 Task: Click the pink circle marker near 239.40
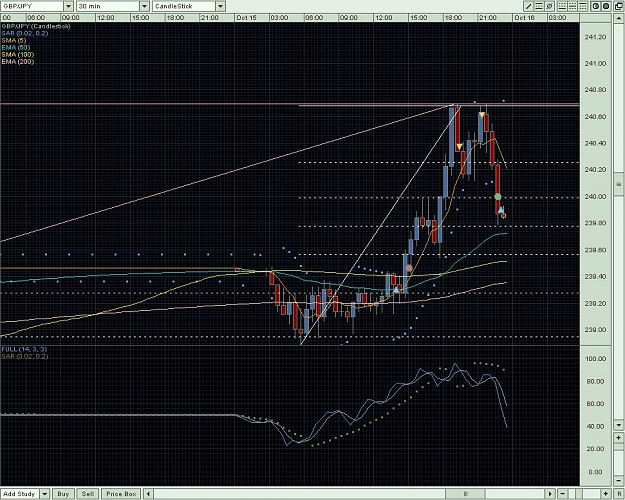[x=409, y=268]
